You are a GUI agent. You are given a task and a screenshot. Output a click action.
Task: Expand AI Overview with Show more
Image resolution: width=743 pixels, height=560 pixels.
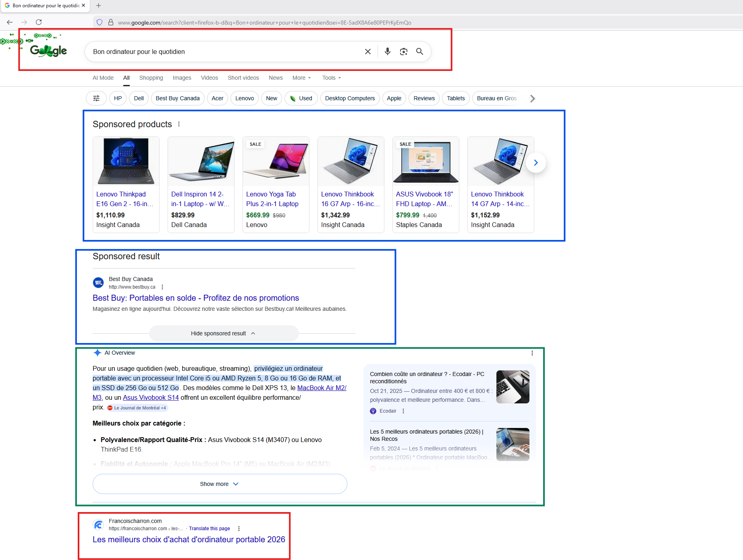(220, 484)
